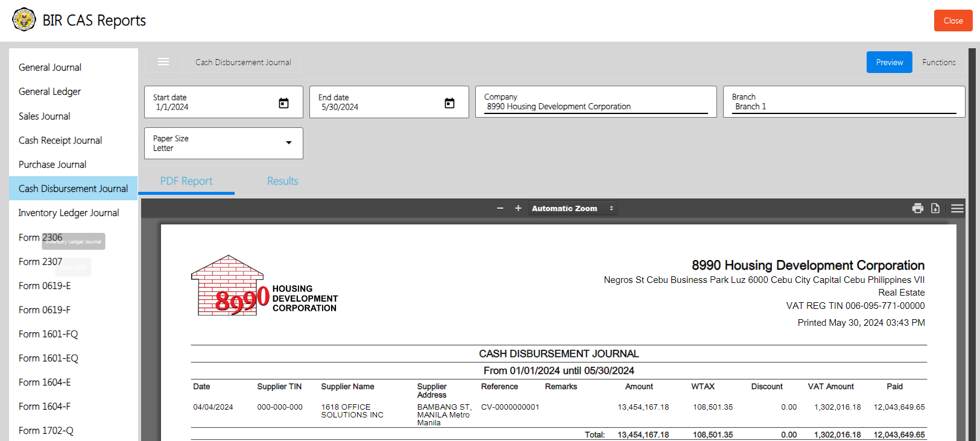Click the Paid total 12,043,649.65
The width and height of the screenshot is (980, 441).
pos(899,434)
